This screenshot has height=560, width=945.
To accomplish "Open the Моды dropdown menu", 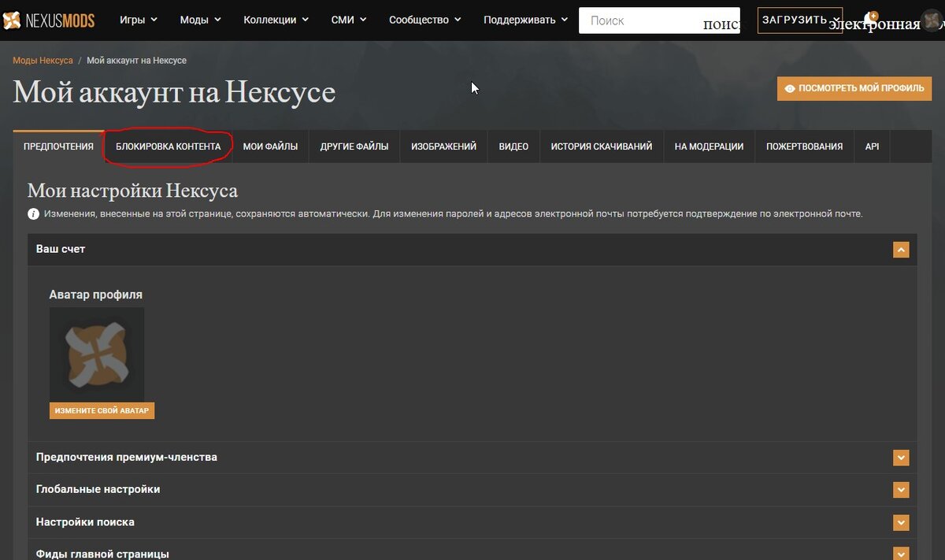I will click(200, 20).
